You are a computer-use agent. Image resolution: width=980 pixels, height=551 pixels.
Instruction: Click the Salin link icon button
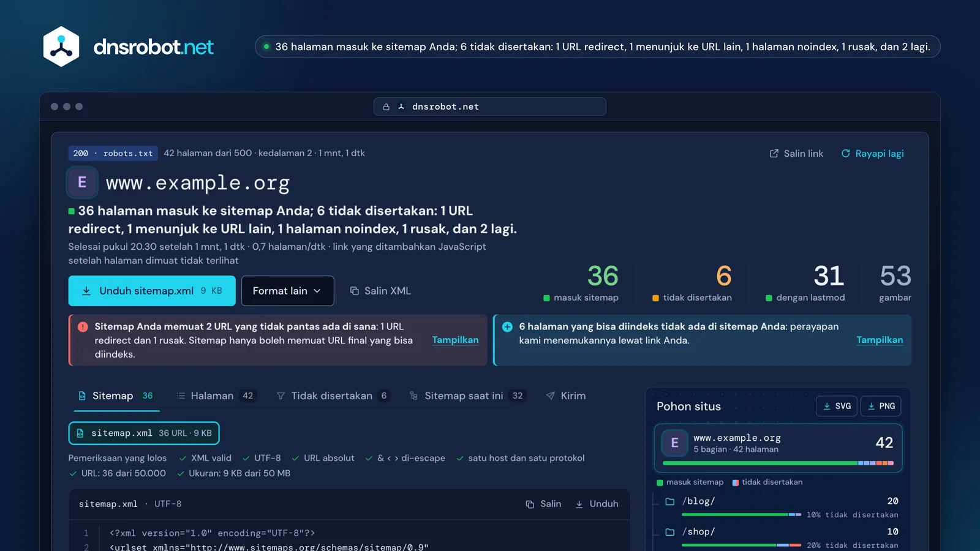796,154
